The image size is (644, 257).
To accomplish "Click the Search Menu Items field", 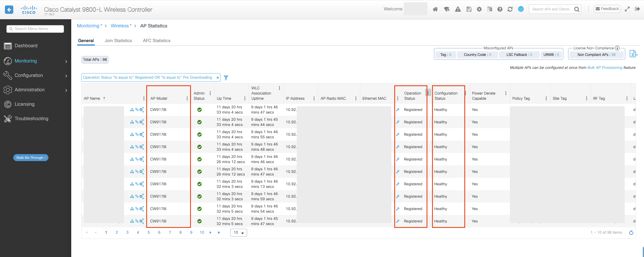I will click(35, 29).
